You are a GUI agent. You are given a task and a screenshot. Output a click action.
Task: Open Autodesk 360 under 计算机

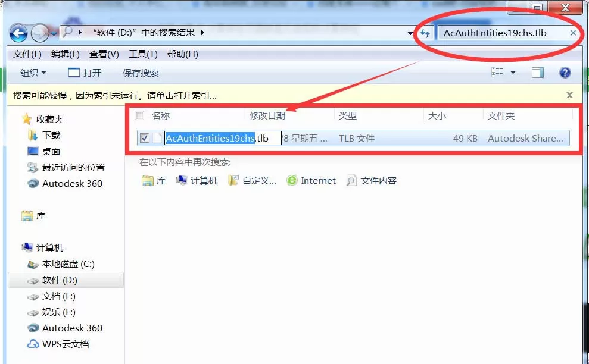click(72, 328)
